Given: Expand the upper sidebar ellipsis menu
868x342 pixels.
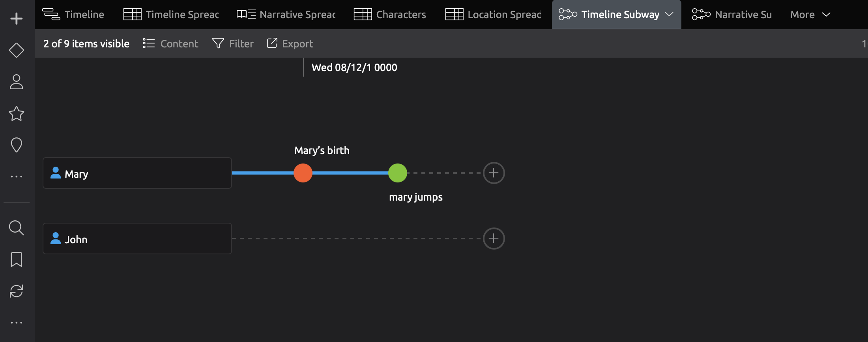Looking at the screenshot, I should pyautogui.click(x=16, y=177).
